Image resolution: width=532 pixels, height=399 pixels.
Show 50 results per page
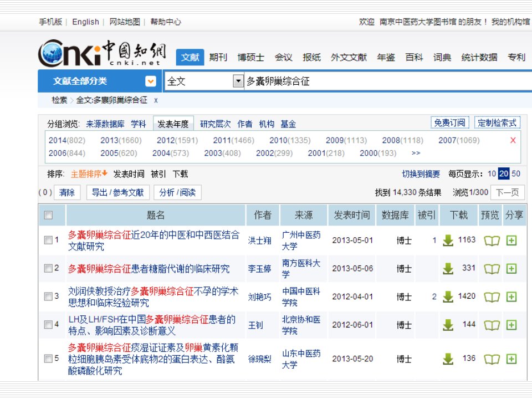pyautogui.click(x=516, y=173)
